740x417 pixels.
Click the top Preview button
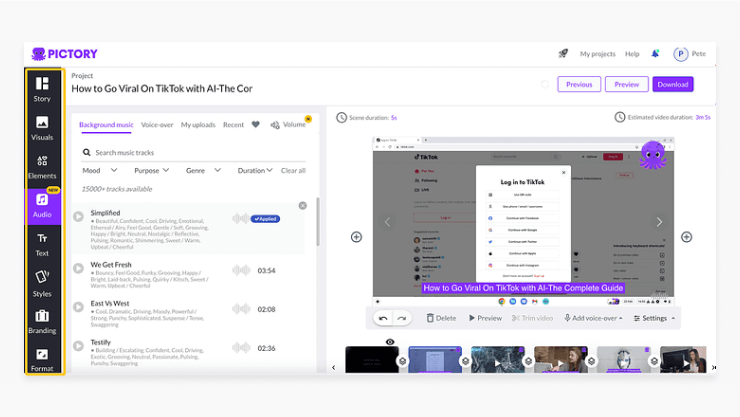(x=627, y=84)
